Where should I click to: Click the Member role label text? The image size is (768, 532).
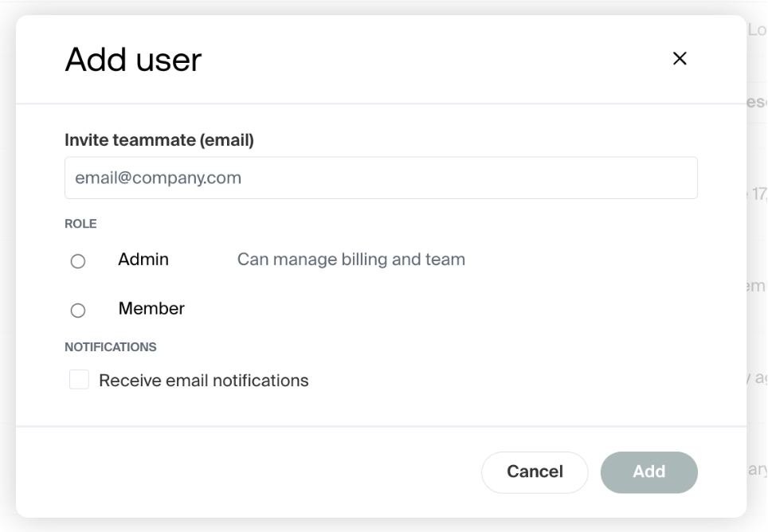[151, 309]
